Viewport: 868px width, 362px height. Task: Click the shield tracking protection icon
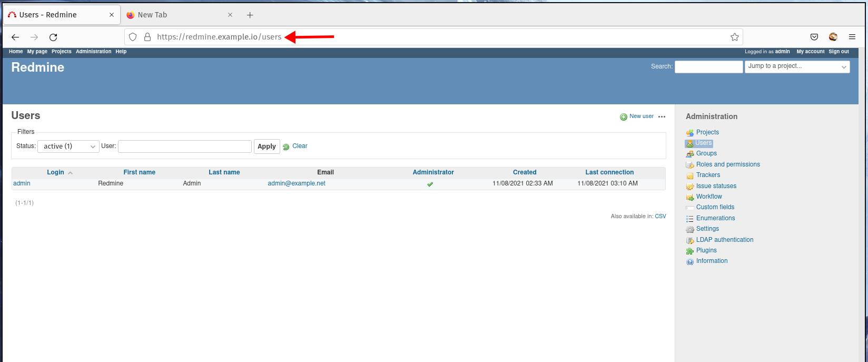point(133,37)
